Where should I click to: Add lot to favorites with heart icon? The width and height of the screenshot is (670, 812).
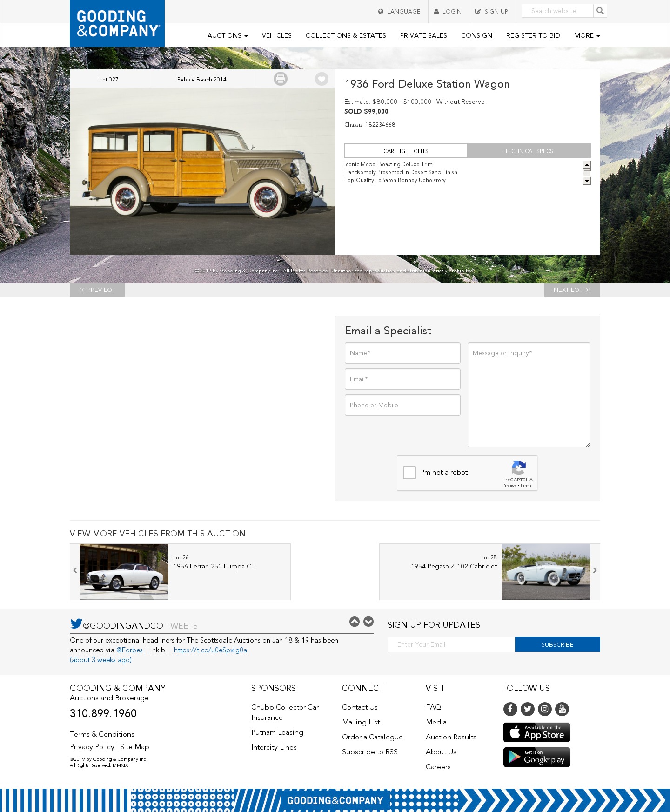[322, 79]
